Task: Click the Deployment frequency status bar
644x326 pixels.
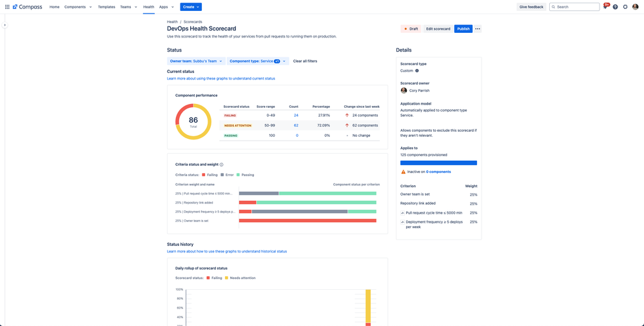Action: (x=307, y=212)
